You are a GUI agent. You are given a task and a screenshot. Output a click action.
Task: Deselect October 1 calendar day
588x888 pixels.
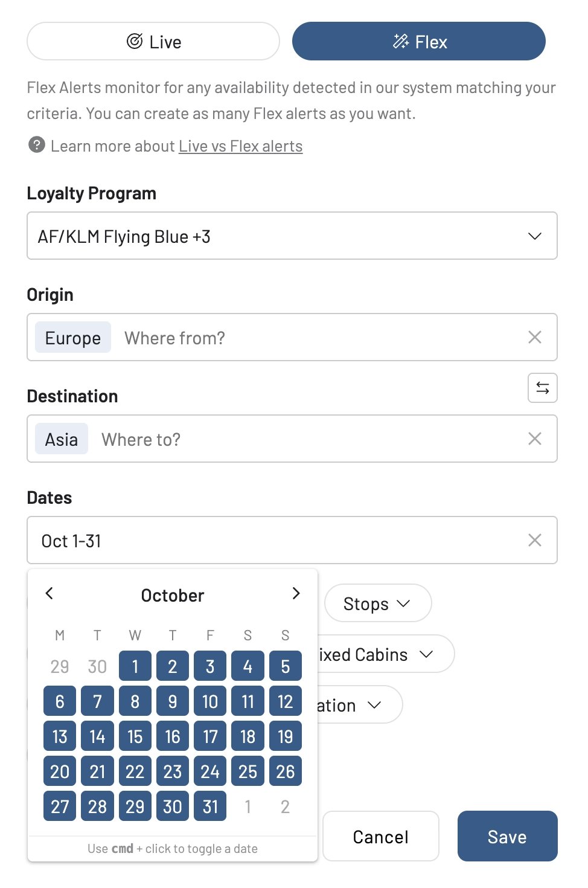point(135,666)
